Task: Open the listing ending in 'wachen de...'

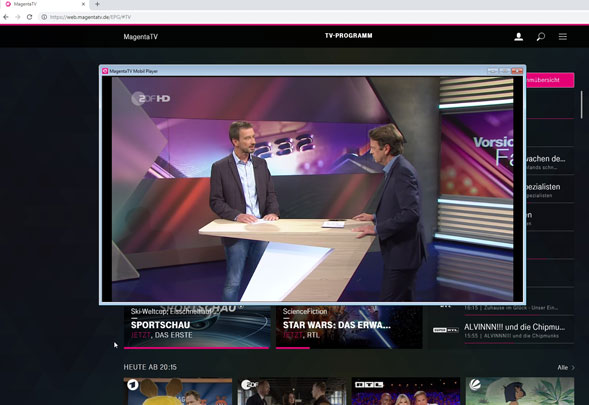Action: pyautogui.click(x=550, y=162)
